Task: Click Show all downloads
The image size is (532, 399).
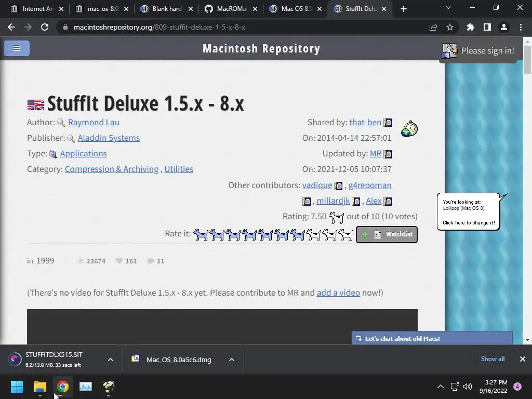Action: click(493, 359)
